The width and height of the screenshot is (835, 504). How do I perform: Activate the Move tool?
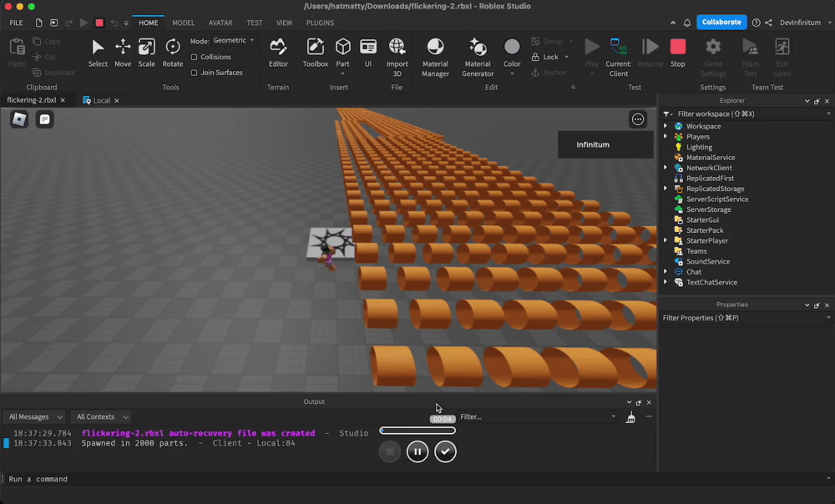(123, 53)
